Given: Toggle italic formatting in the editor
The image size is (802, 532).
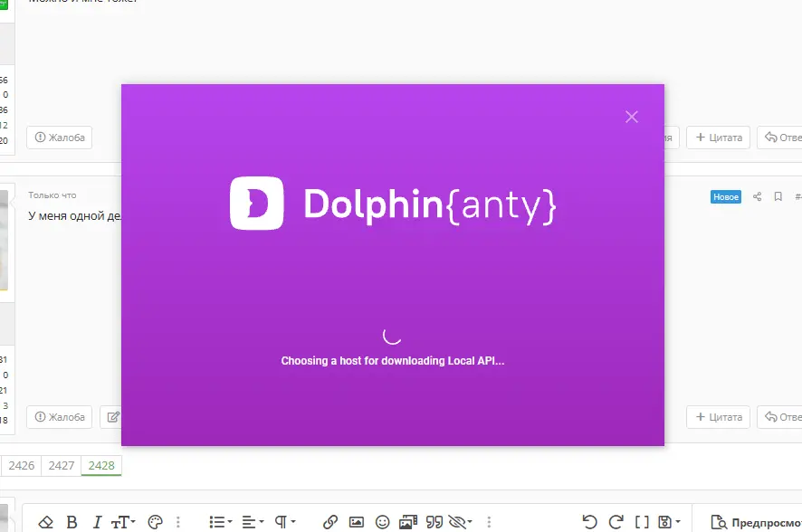Looking at the screenshot, I should (97, 522).
